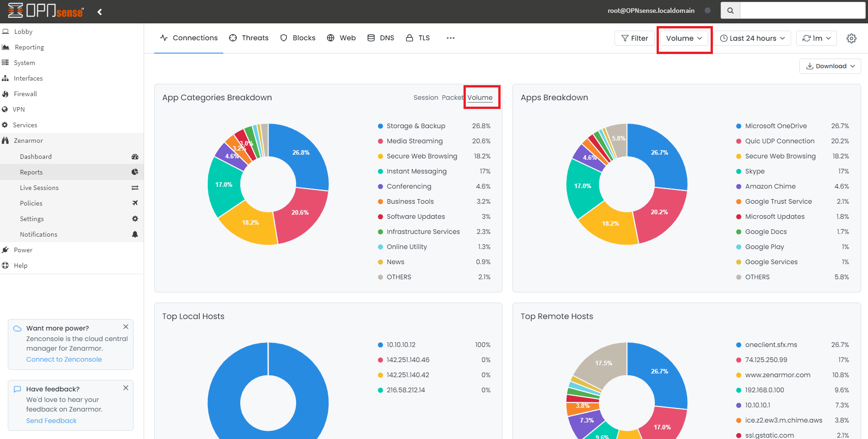Dismiss the Want more power card

pos(126,327)
